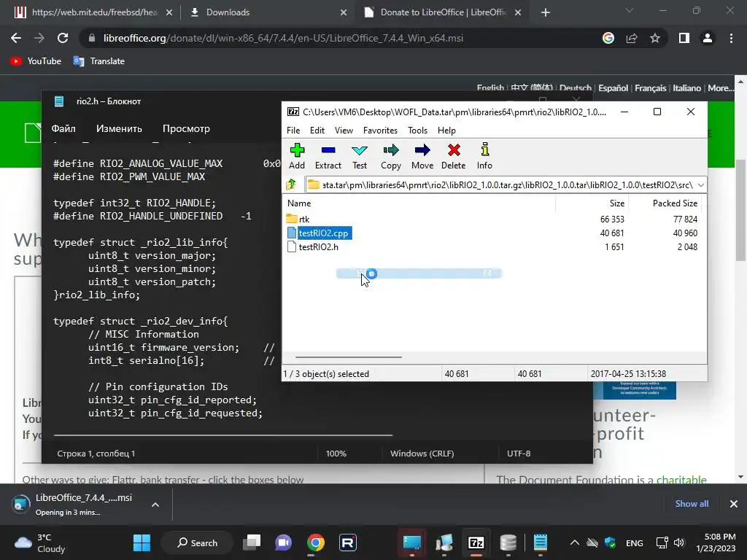747x560 pixels.
Task: Reload the Chrome page
Action: (x=63, y=38)
